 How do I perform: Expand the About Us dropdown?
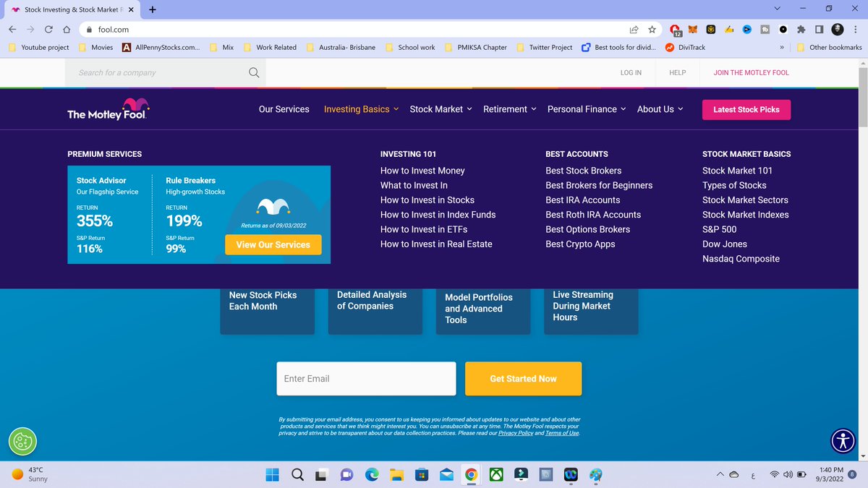[x=660, y=109]
